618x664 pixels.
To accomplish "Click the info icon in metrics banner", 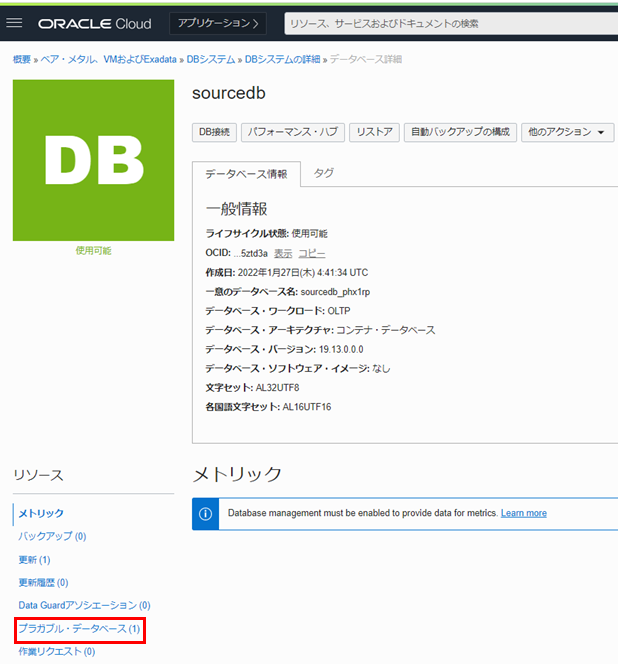I will [x=205, y=513].
